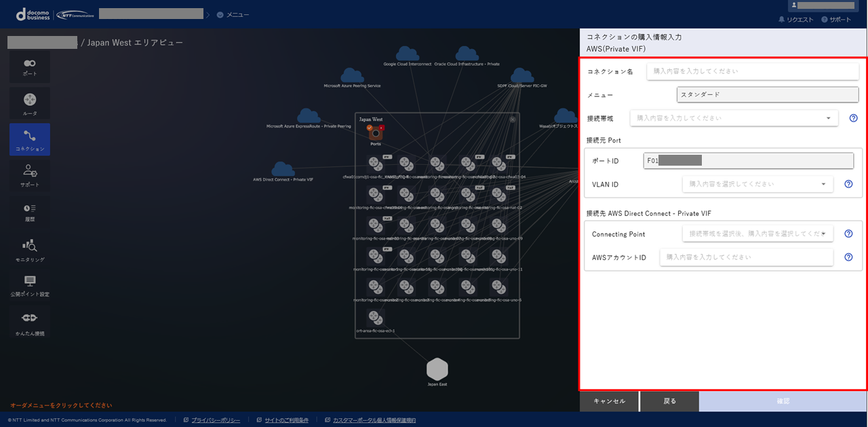Screen dimensions: 868x427
Task: Open the ルータ section in sidebar
Action: coord(28,103)
